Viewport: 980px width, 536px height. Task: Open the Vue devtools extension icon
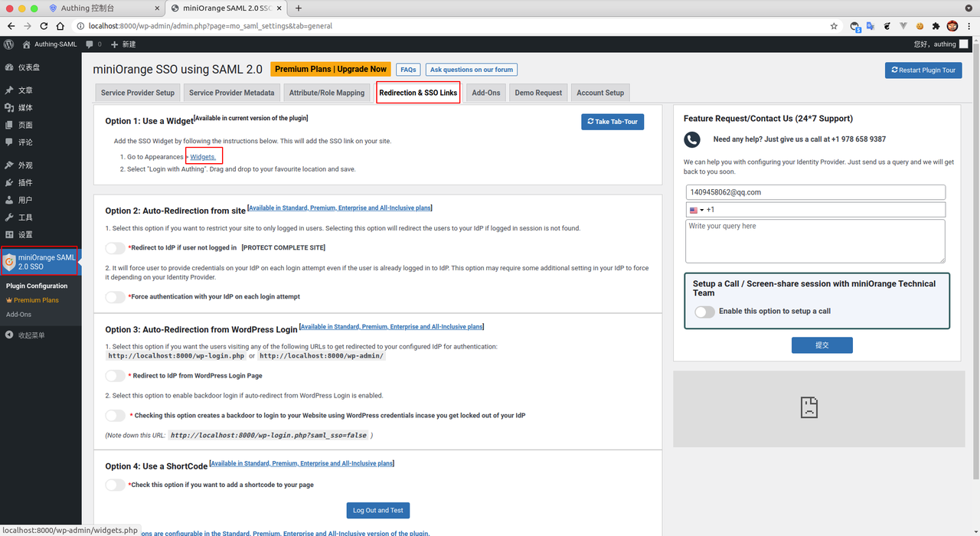(x=903, y=26)
